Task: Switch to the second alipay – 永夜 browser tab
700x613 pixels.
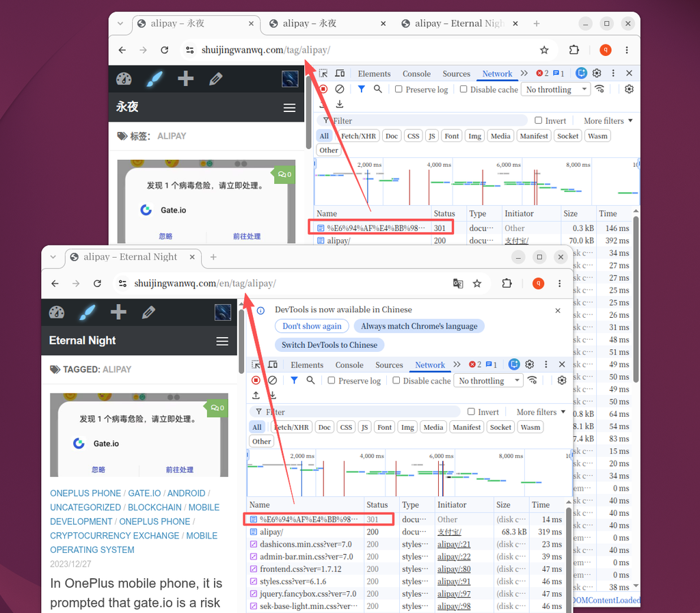Action: pyautogui.click(x=327, y=23)
